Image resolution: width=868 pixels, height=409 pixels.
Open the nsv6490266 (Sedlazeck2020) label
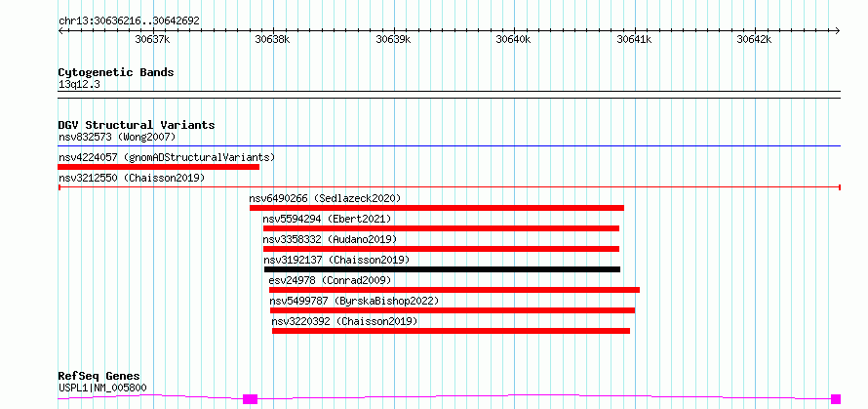325,198
